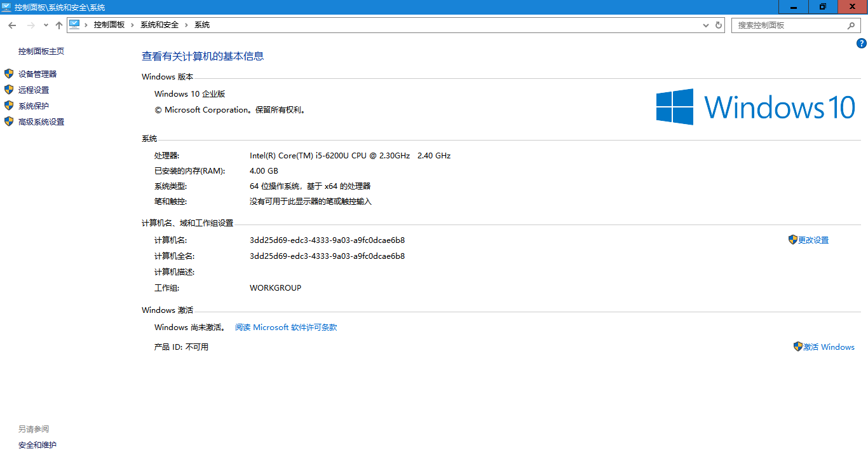Refresh the page with the refresh icon
This screenshot has height=463, width=868.
(719, 25)
